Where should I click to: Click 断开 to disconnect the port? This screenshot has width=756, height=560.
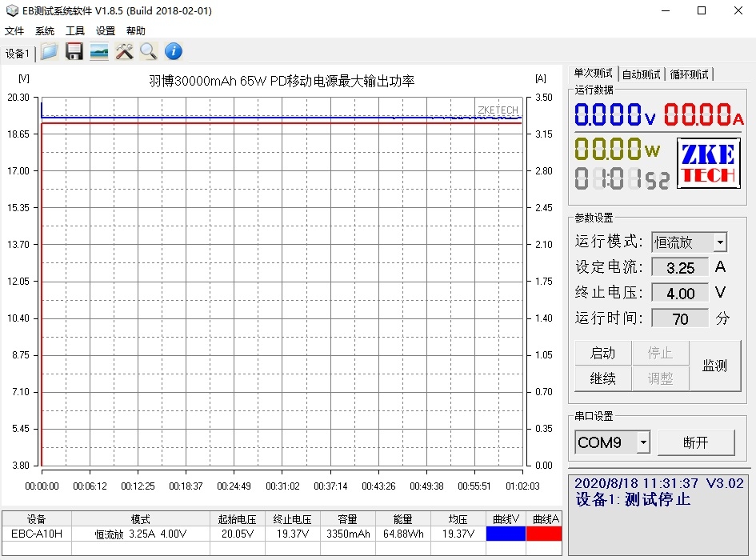pyautogui.click(x=695, y=442)
